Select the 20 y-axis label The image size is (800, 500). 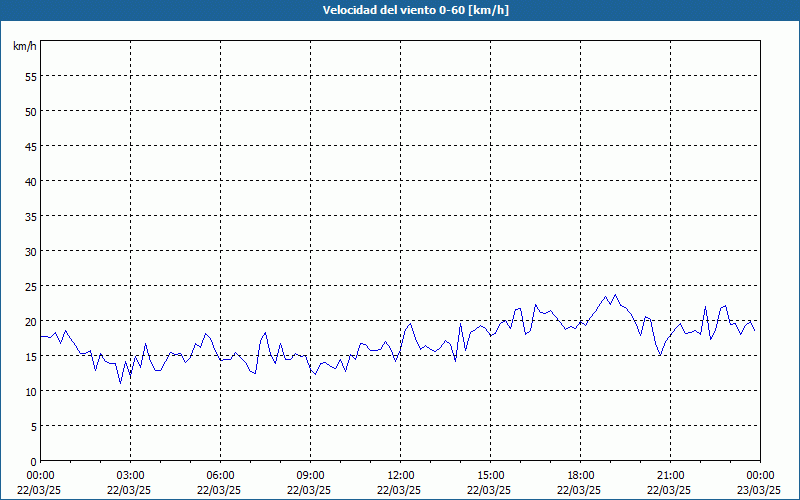click(31, 321)
